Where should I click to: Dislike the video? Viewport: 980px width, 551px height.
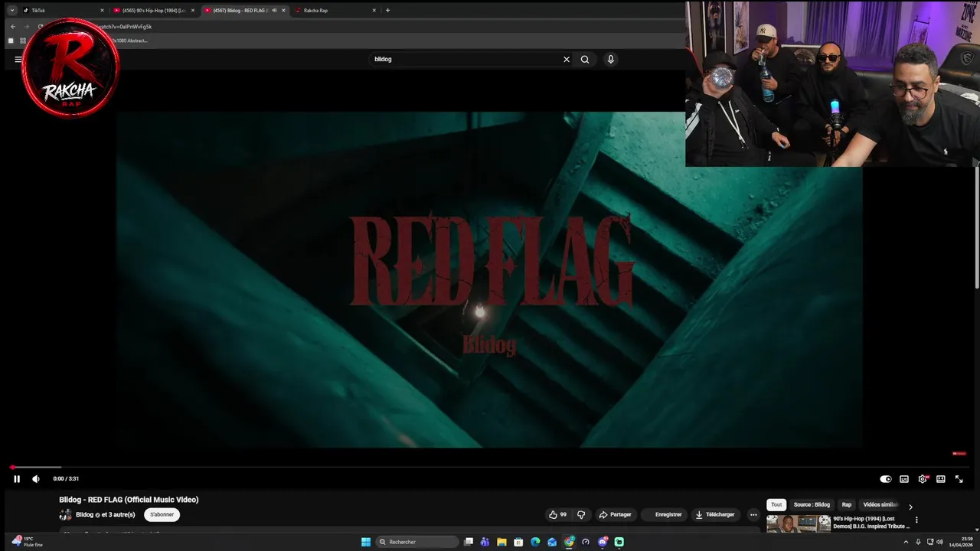coord(581,514)
